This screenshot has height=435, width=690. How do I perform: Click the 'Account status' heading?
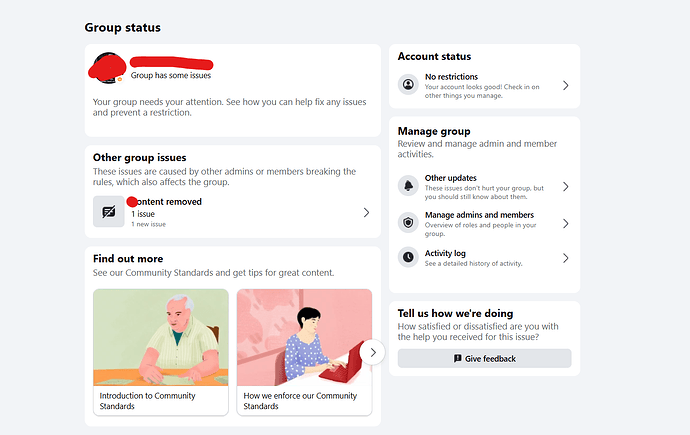(434, 56)
